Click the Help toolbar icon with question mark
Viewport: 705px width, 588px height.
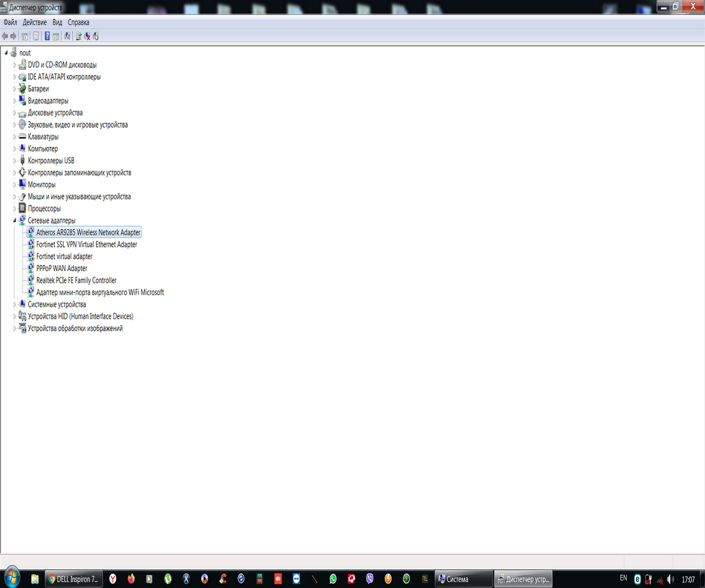click(47, 36)
